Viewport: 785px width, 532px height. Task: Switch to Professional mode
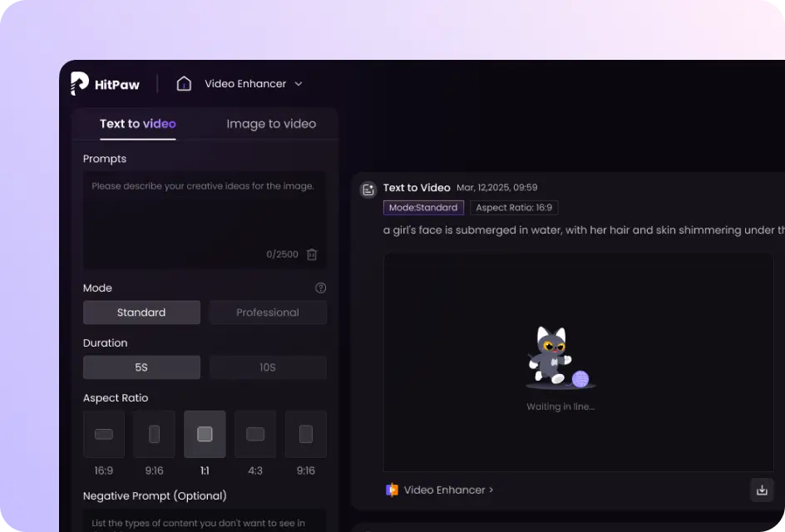tap(268, 313)
